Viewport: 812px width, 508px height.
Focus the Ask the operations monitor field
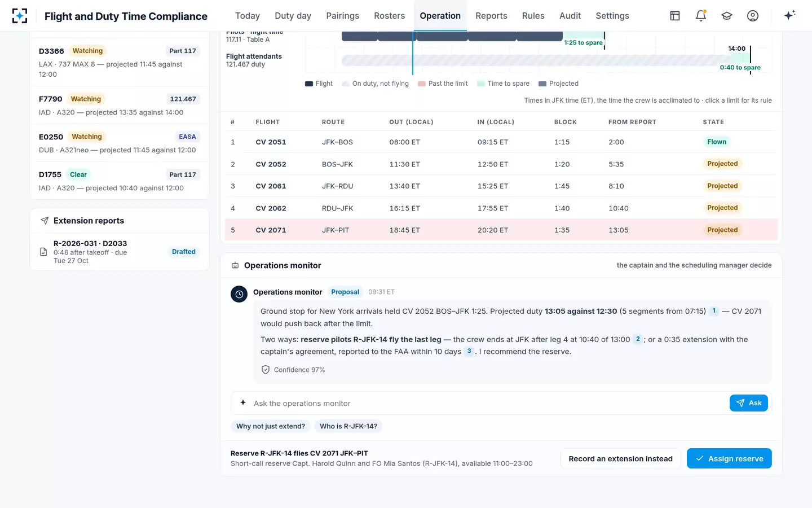(488, 403)
